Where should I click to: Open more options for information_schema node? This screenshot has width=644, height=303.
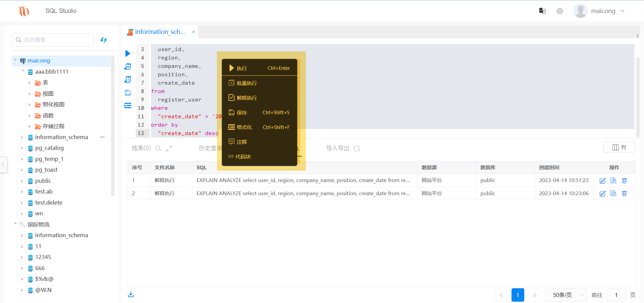(x=102, y=137)
